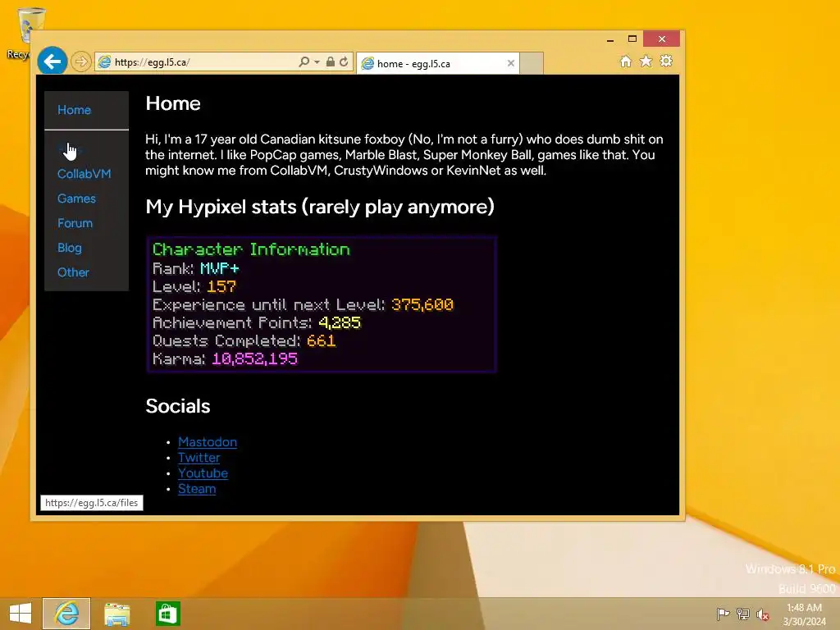Click the 'Home' page heading
This screenshot has width=840, height=630.
pyautogui.click(x=173, y=103)
